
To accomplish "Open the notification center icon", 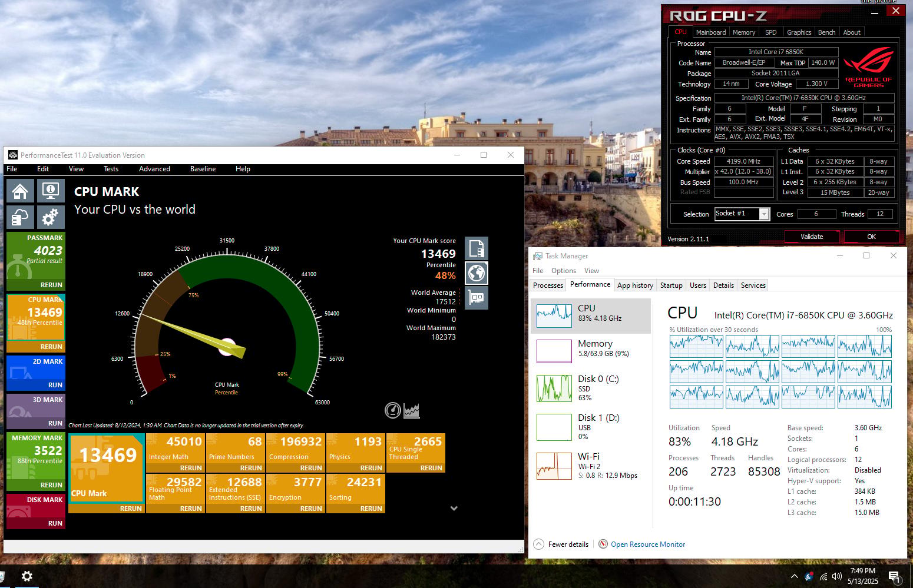I will coord(894,577).
